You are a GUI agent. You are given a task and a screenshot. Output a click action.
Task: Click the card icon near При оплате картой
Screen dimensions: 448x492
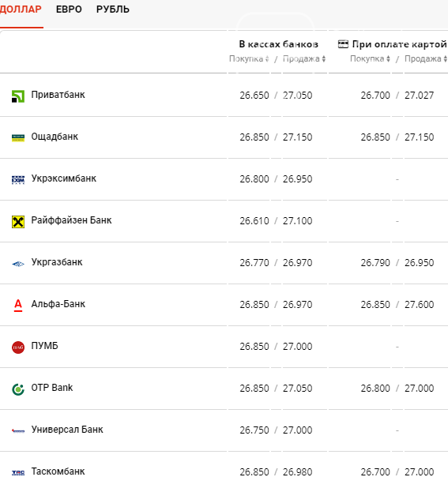[343, 44]
